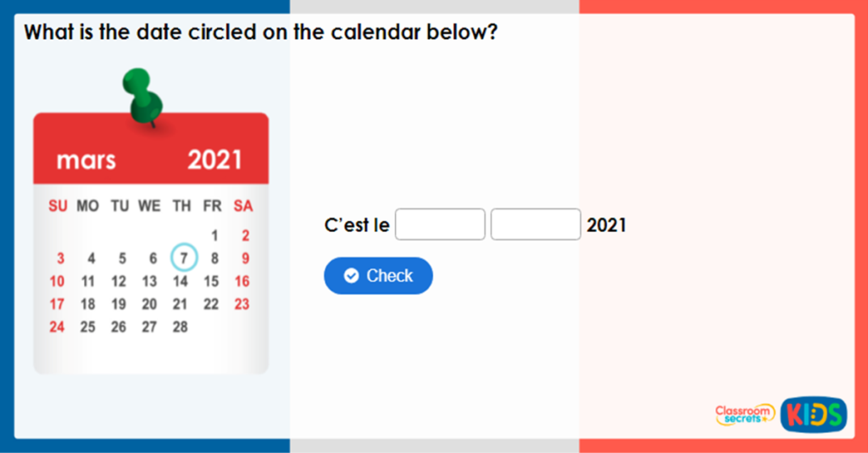
Task: Click day 1 on the calendar
Action: pos(214,235)
